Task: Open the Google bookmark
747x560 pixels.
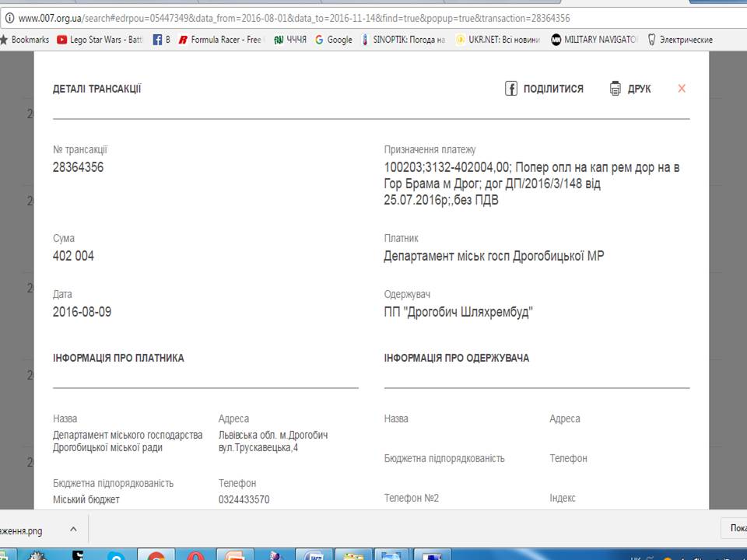Action: tap(334, 40)
